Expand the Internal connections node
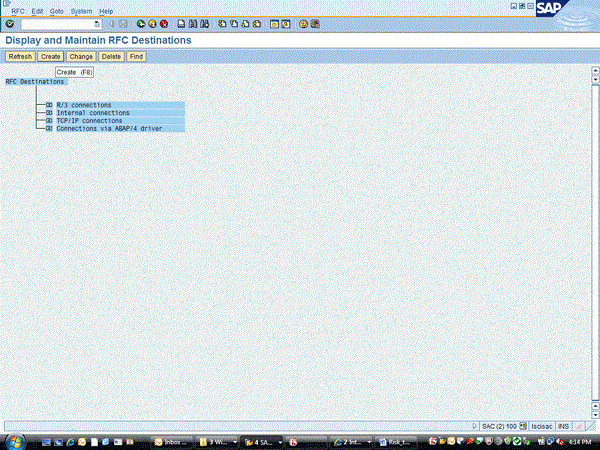Screen dimensions: 600x450 [x=48, y=113]
